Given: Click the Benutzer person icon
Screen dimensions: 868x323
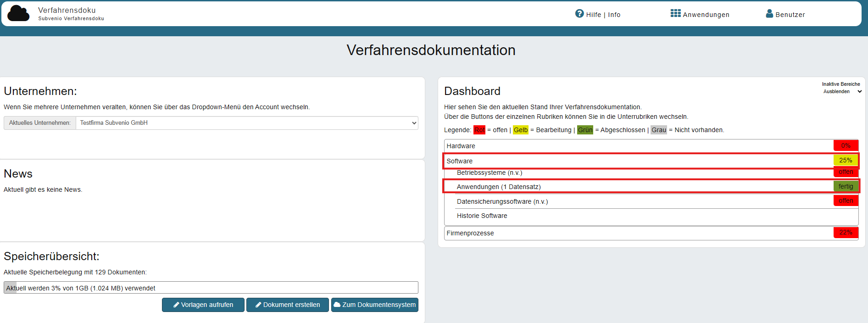Looking at the screenshot, I should (769, 14).
